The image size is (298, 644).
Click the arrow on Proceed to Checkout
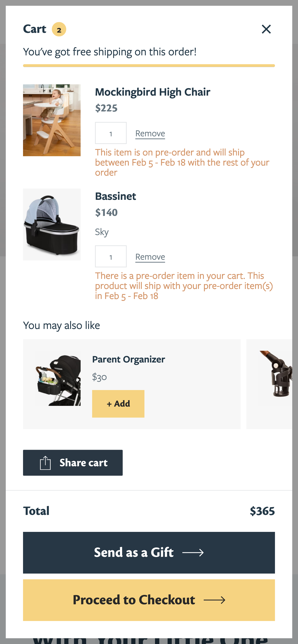pos(214,600)
